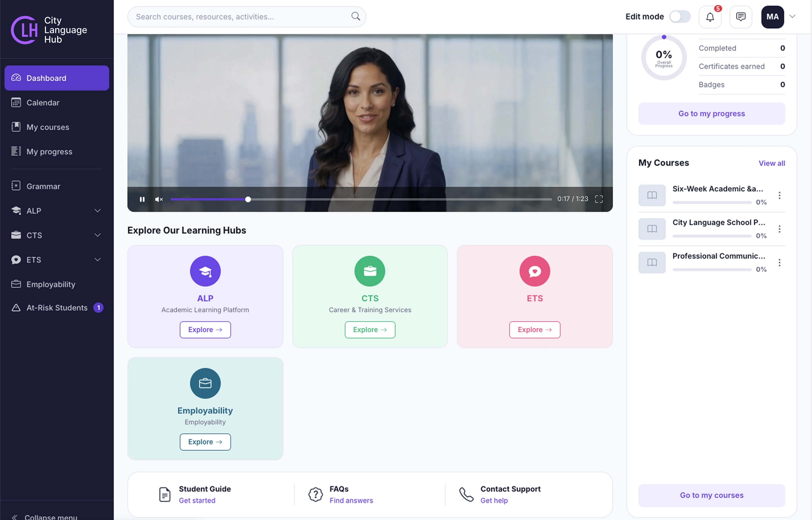Open My progress in sidebar

57,152
